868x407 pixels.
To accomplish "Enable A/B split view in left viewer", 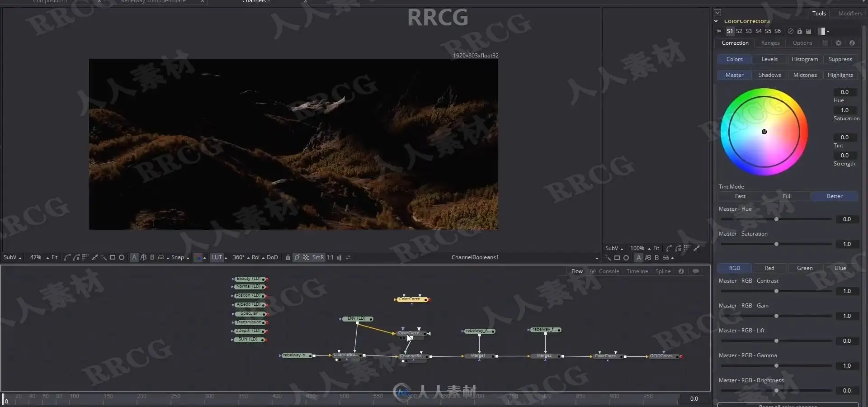I will click(x=143, y=257).
